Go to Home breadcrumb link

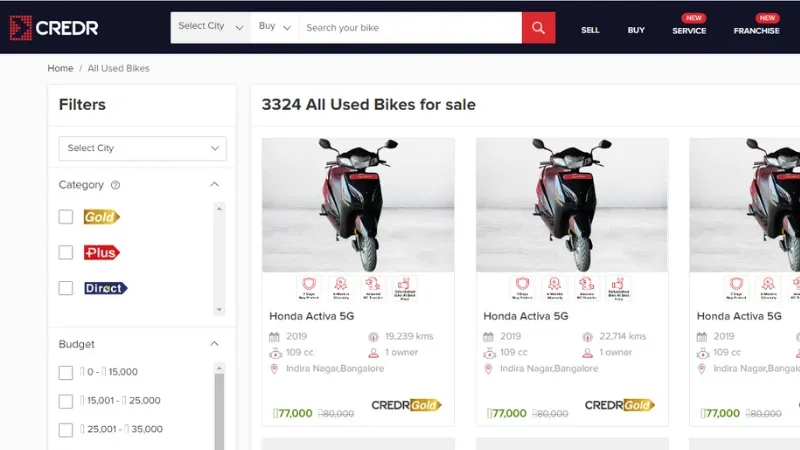coord(60,68)
